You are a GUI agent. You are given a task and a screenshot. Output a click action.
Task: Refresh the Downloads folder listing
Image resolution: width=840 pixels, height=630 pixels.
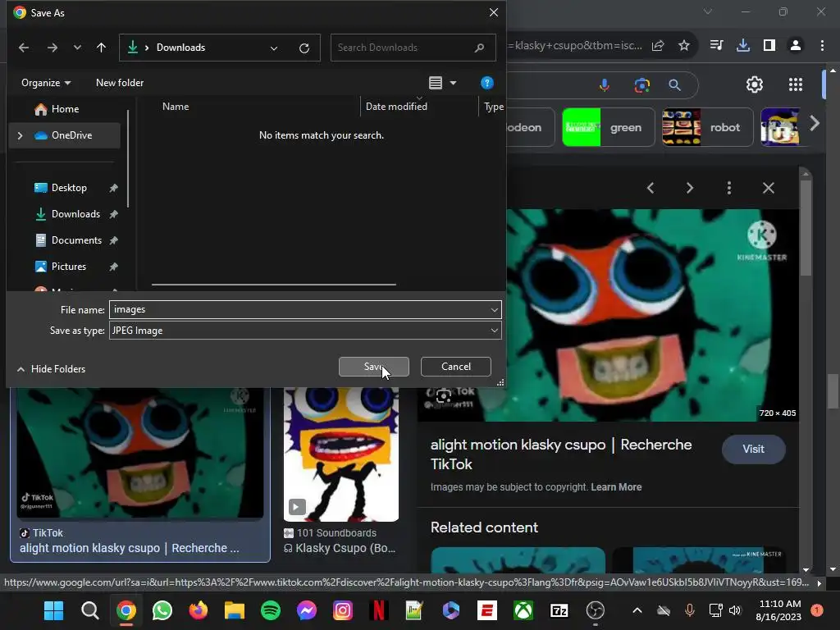[304, 48]
